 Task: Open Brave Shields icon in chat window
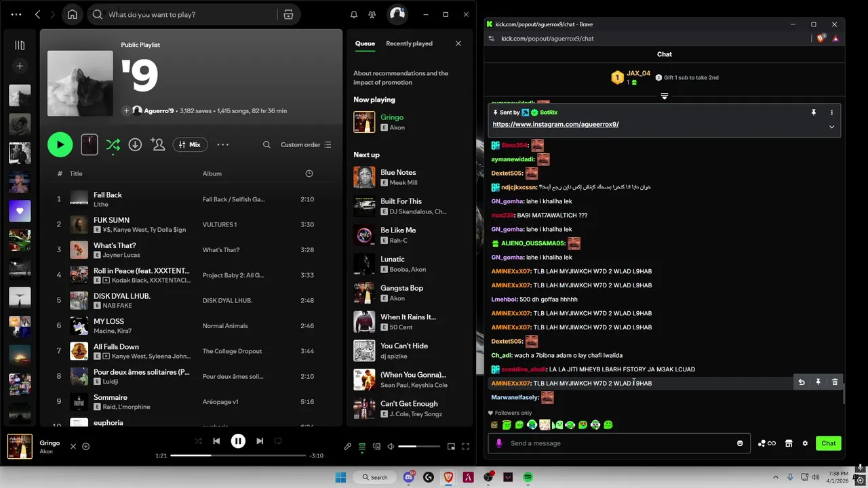(x=822, y=39)
